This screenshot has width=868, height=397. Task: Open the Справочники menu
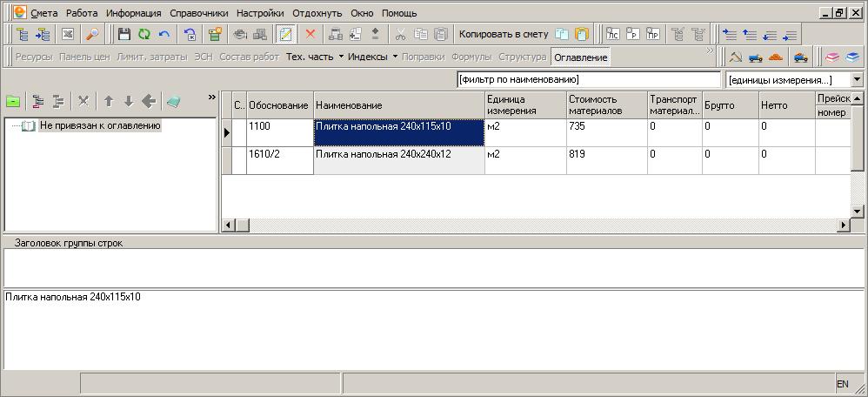point(198,13)
